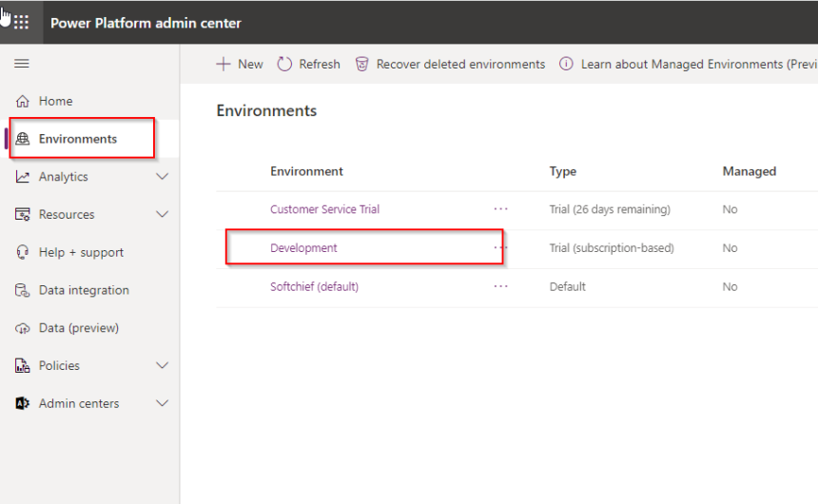Click New environment button
This screenshot has width=818, height=504.
[240, 64]
